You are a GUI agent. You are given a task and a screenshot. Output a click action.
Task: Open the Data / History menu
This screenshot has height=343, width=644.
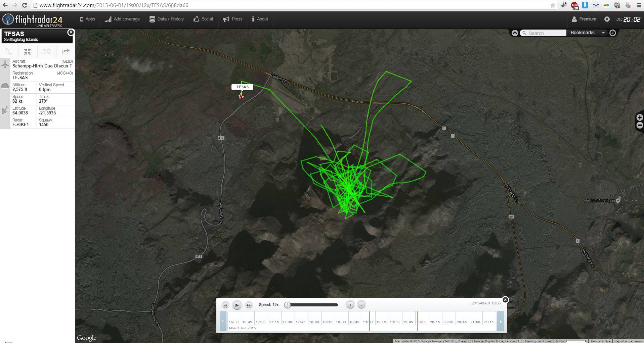pyautogui.click(x=167, y=19)
